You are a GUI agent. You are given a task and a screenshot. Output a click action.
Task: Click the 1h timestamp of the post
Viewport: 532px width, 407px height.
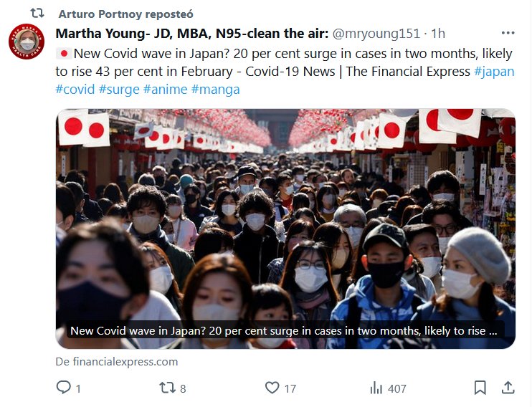(437, 33)
